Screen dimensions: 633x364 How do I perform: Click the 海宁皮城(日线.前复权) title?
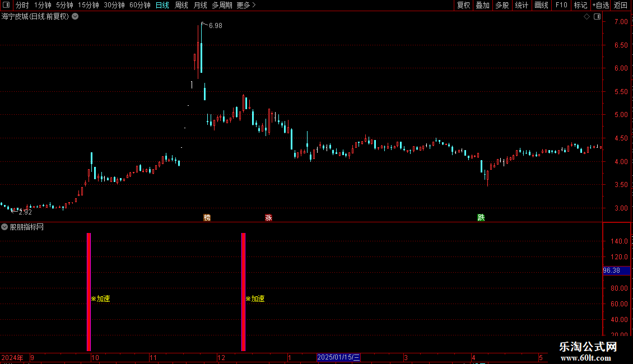[35, 17]
